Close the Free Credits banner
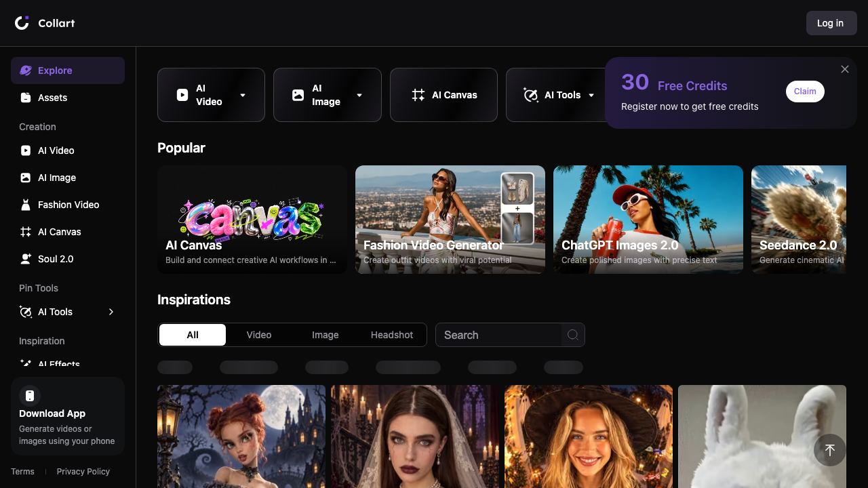 [x=845, y=69]
